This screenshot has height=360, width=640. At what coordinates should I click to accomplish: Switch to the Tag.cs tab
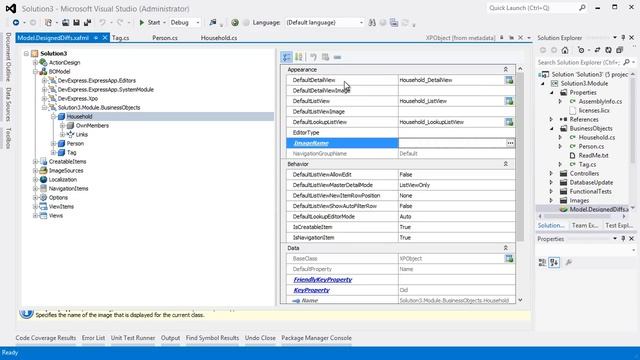(x=120, y=38)
